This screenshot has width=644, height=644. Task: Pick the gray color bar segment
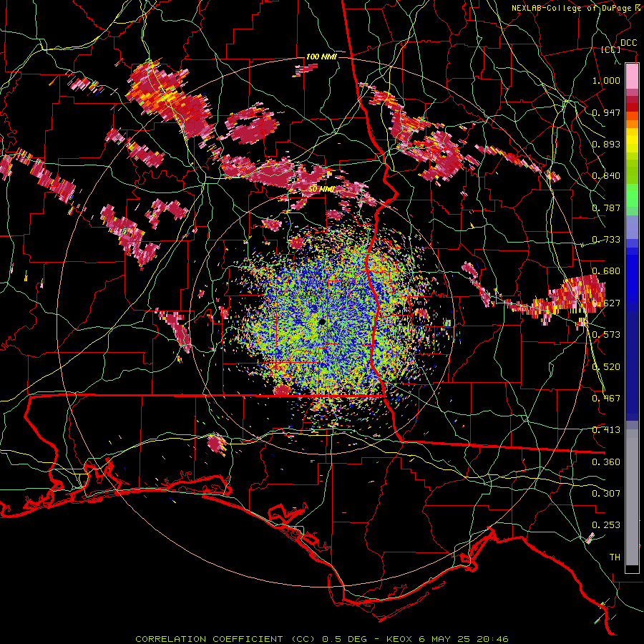[632, 497]
